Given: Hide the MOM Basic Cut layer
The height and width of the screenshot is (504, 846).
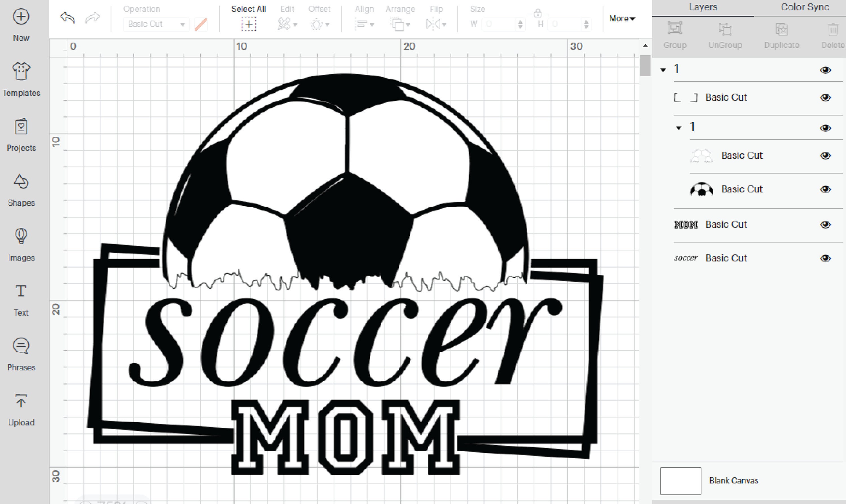Looking at the screenshot, I should click(826, 224).
